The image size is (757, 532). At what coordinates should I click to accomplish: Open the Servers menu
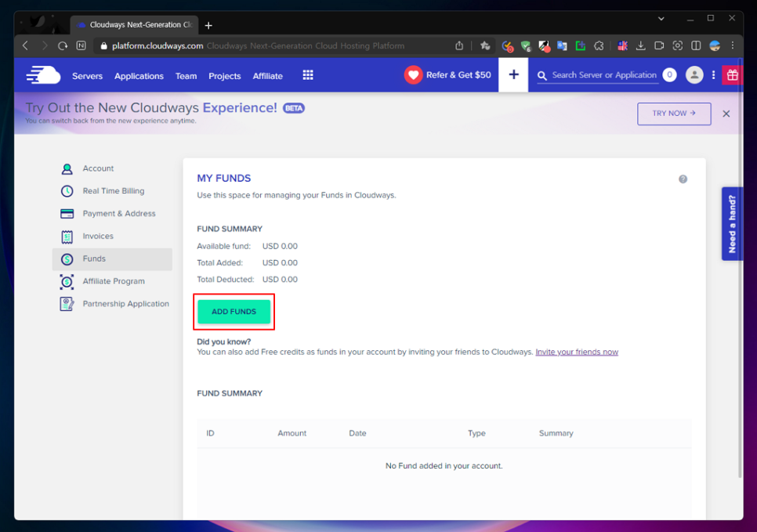click(88, 76)
